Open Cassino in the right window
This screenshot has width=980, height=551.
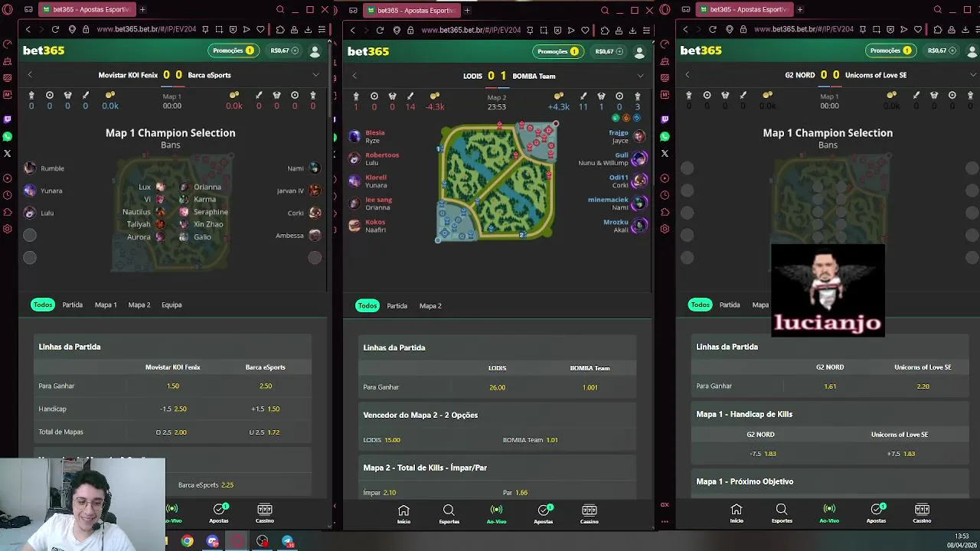pos(922,514)
